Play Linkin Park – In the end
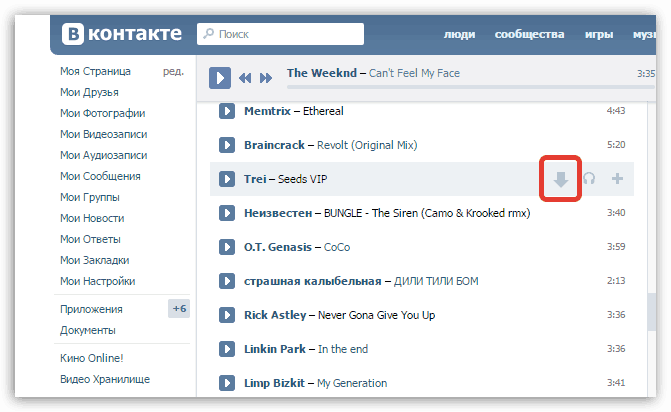The height and width of the screenshot is (412, 671). pyautogui.click(x=226, y=349)
